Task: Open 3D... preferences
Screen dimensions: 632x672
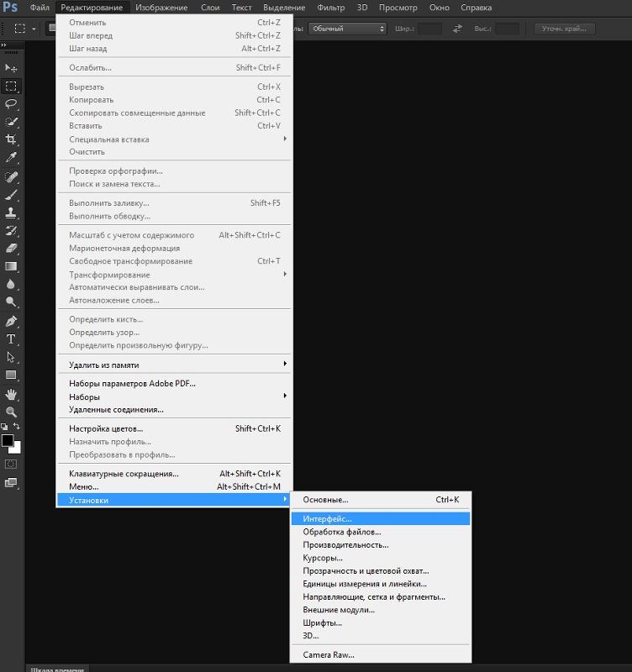Action: point(381,636)
